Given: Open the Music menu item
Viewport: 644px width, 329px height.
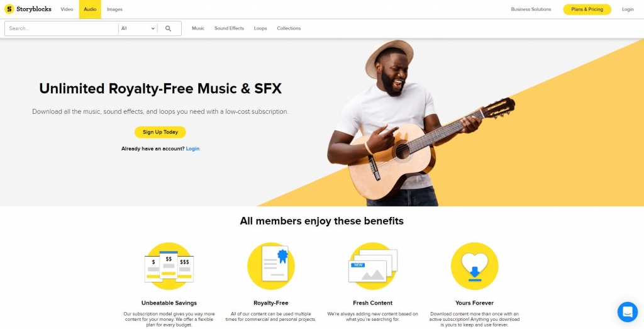Looking at the screenshot, I should 198,28.
